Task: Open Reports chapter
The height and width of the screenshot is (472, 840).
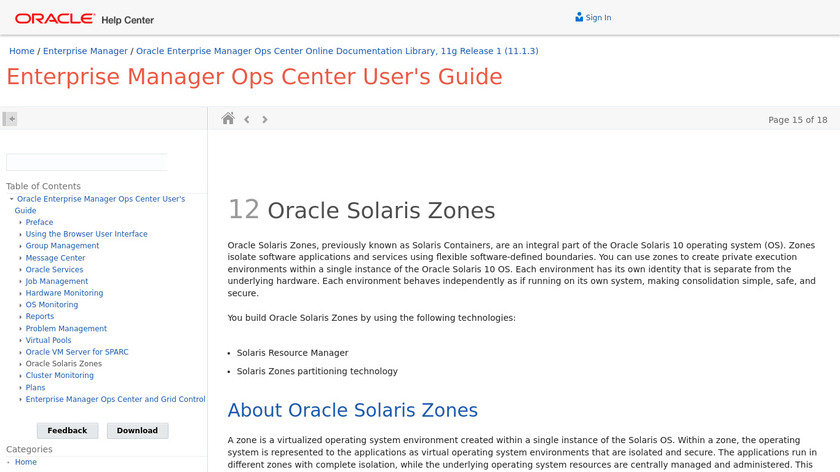Action: 40,317
